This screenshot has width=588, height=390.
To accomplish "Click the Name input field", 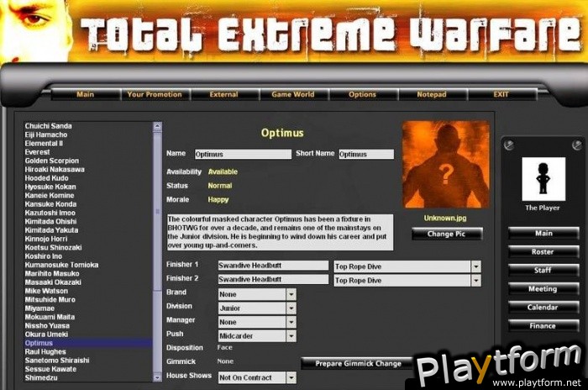I will (x=243, y=154).
